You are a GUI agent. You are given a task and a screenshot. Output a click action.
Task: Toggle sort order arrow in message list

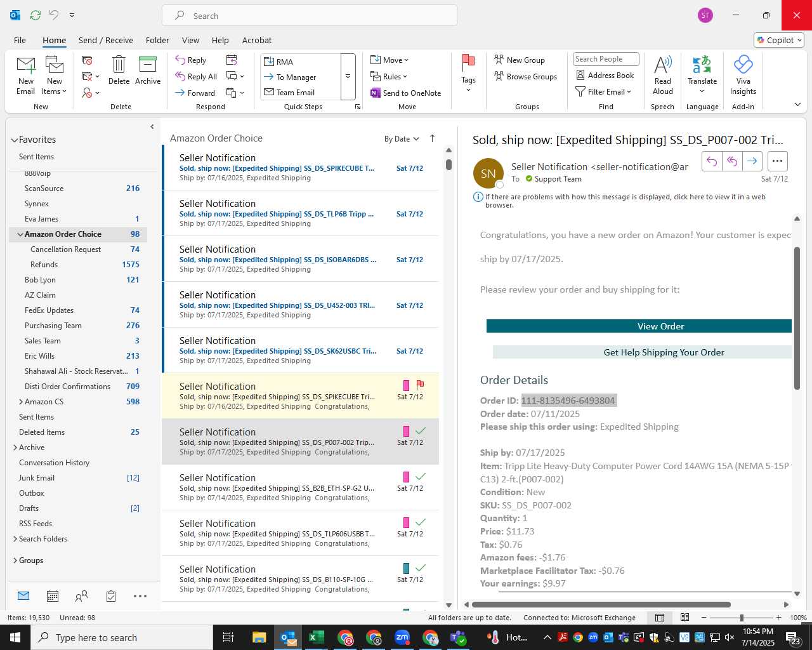pos(433,138)
